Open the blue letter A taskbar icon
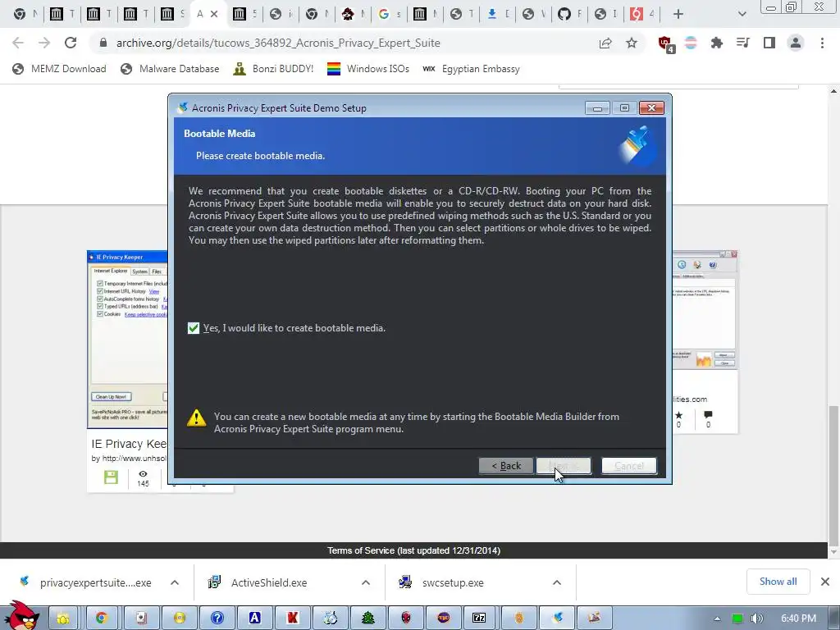 pyautogui.click(x=254, y=618)
